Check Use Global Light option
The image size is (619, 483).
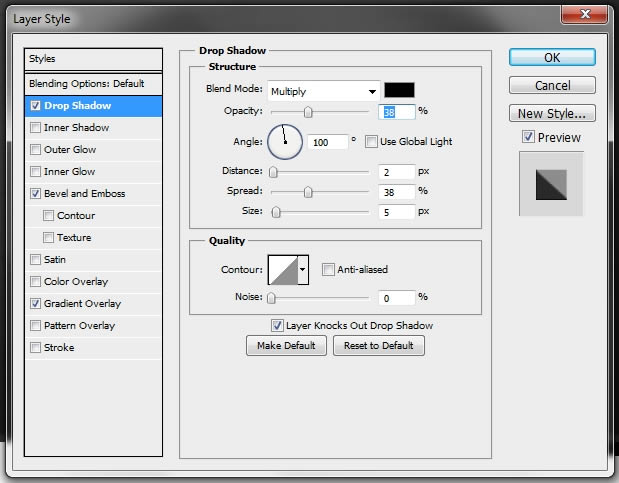pos(371,141)
